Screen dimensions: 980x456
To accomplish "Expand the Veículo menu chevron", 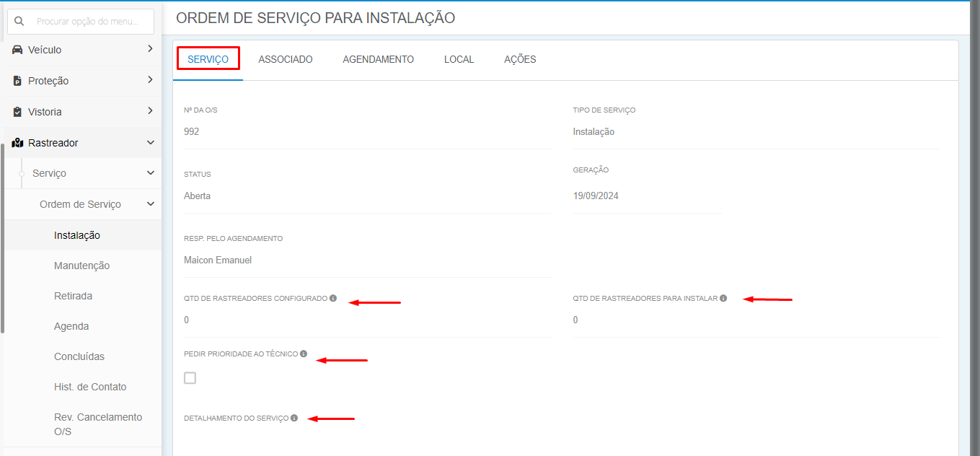I will (x=150, y=49).
